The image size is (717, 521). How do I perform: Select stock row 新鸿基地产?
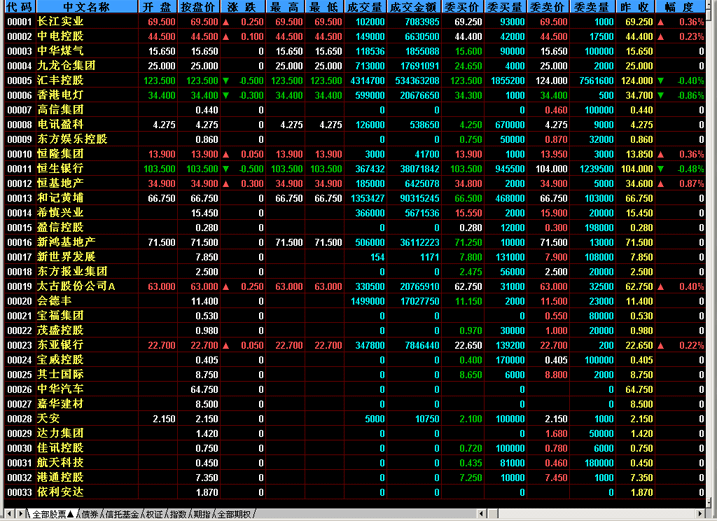[x=355, y=242]
